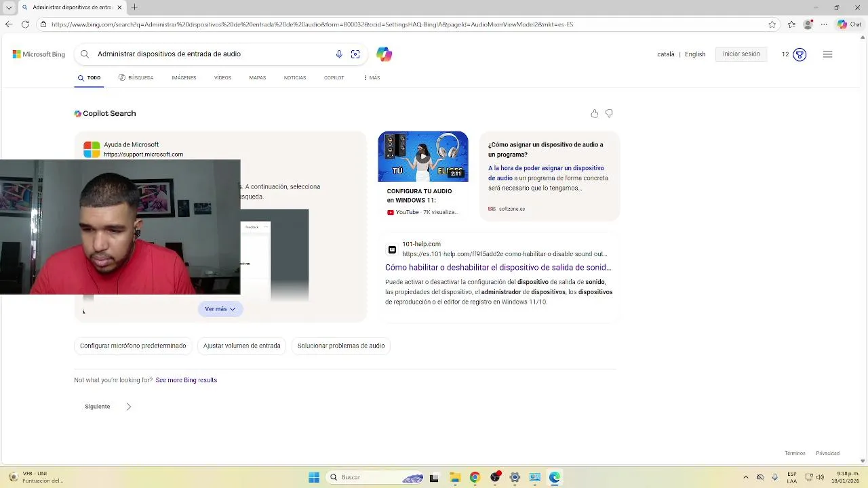Open Cómo habilitar o deshabilitar el dispositivo result
The image size is (868, 488).
click(x=498, y=267)
